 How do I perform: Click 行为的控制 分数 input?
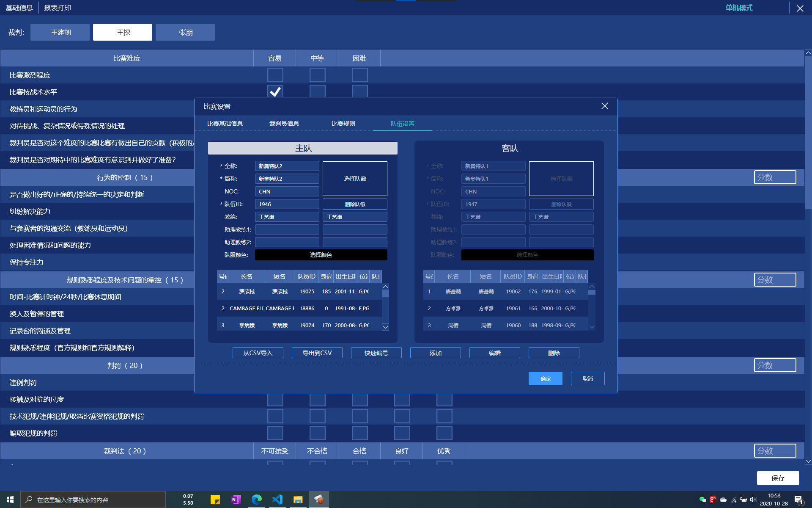pyautogui.click(x=775, y=177)
